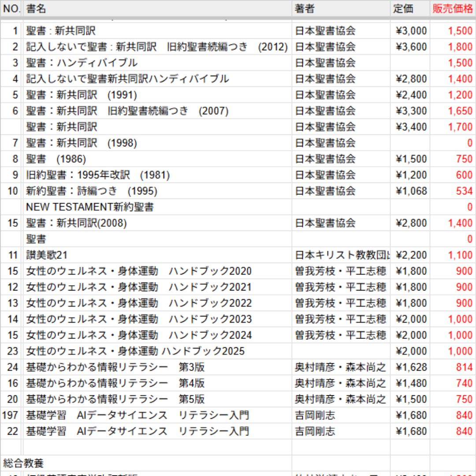Click the ハンドブック2022 title cell
Viewport: 476px width, 476px height.
(x=157, y=303)
